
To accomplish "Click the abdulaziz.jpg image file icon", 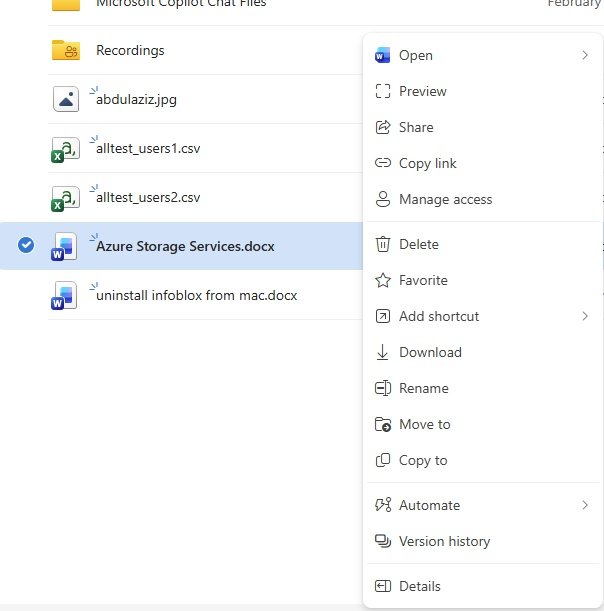I will pyautogui.click(x=66, y=99).
